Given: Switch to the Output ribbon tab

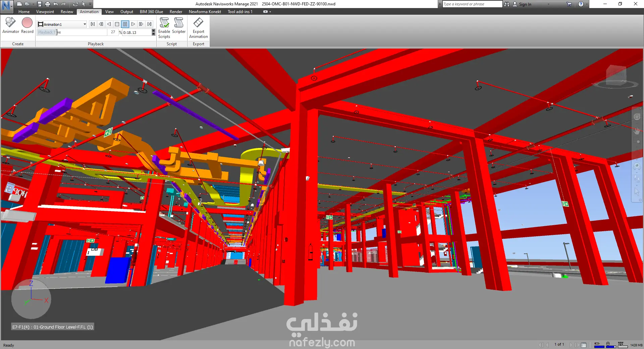Looking at the screenshot, I should point(127,12).
